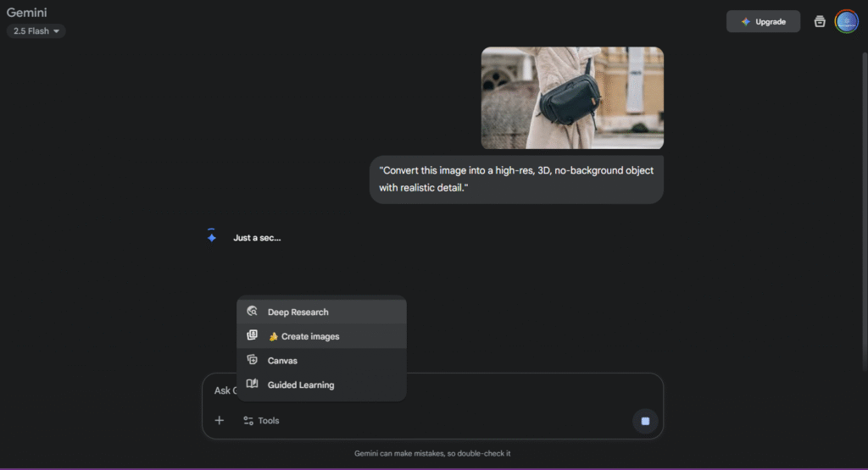Click the Gemini logo text

tap(26, 13)
